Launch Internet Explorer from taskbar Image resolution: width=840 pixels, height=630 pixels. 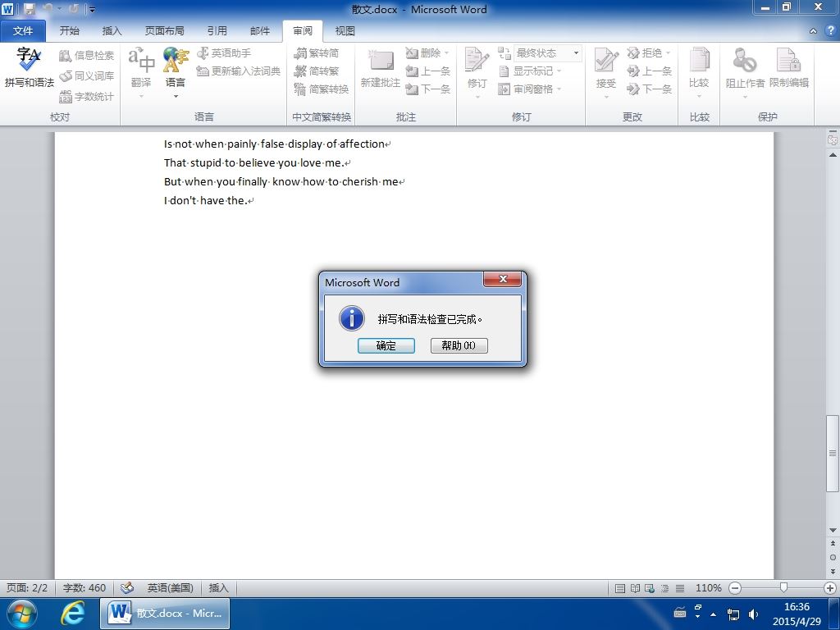coord(72,614)
